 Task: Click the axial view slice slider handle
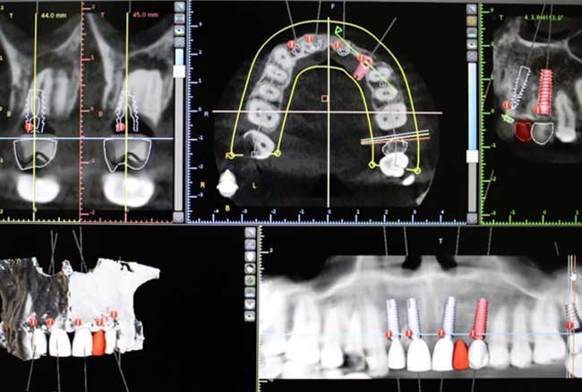472,156
